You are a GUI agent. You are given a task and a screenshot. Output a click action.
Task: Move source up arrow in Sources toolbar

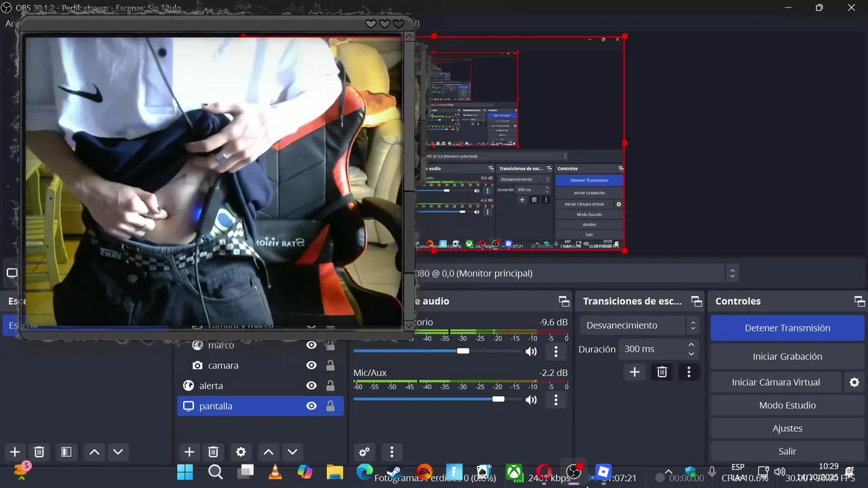[269, 452]
